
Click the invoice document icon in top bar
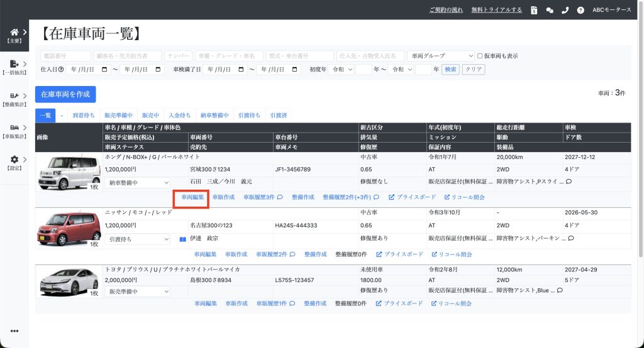(x=533, y=10)
